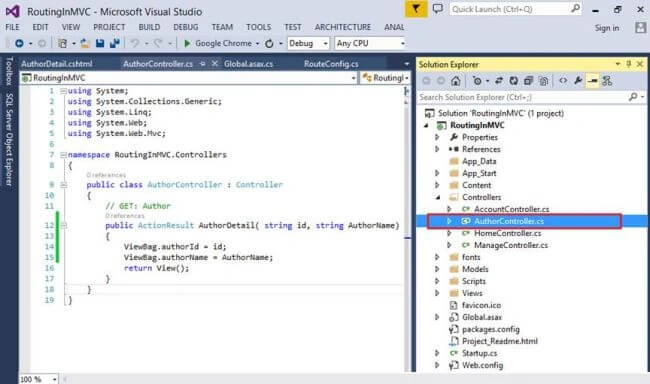Click the Navigate Backward toolbar arrow
This screenshot has height=384, width=650.
click(19, 43)
